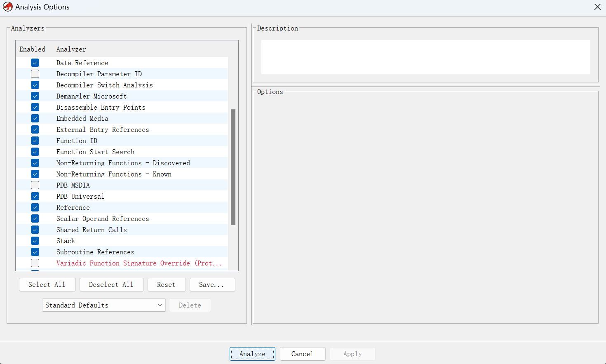The width and height of the screenshot is (606, 364).
Task: Click the Select All button
Action: 47,284
